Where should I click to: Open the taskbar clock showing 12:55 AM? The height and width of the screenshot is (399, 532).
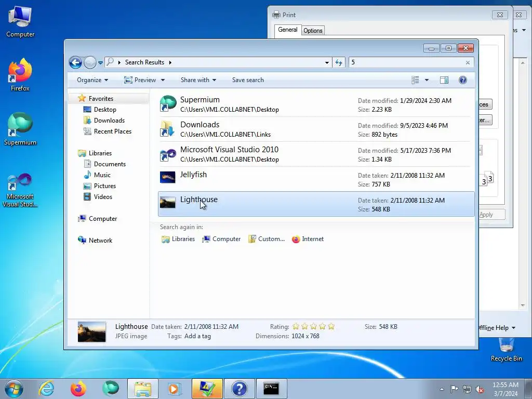[506, 389]
